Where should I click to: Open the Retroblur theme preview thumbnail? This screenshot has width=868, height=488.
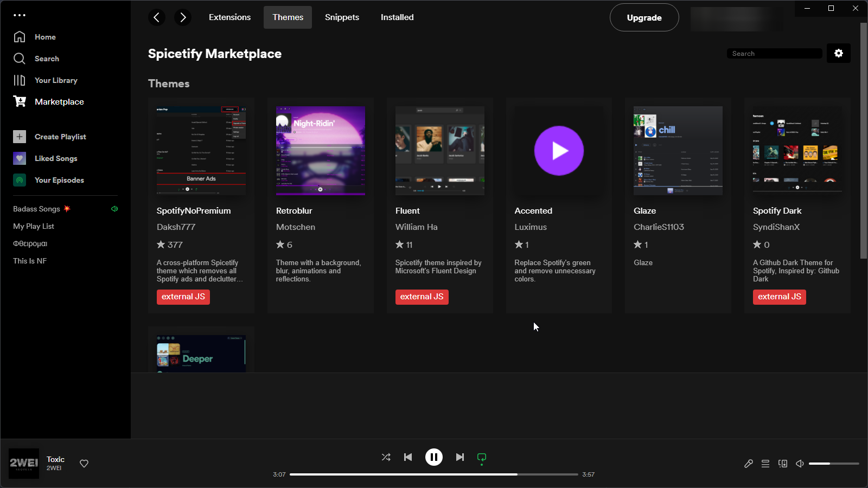pos(320,150)
